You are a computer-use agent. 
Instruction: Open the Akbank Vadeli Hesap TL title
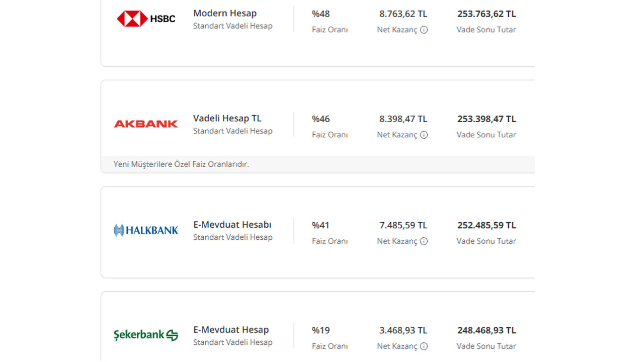pyautogui.click(x=227, y=119)
